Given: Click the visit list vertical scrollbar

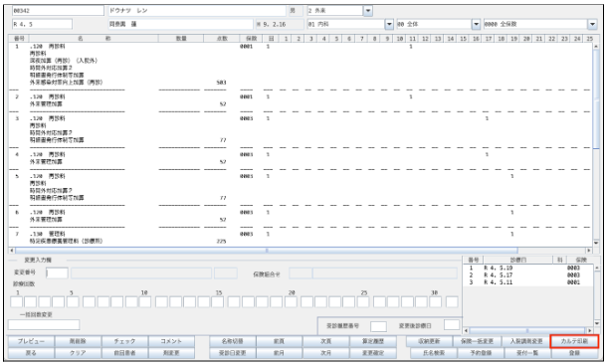Looking at the screenshot, I should click(x=597, y=295).
